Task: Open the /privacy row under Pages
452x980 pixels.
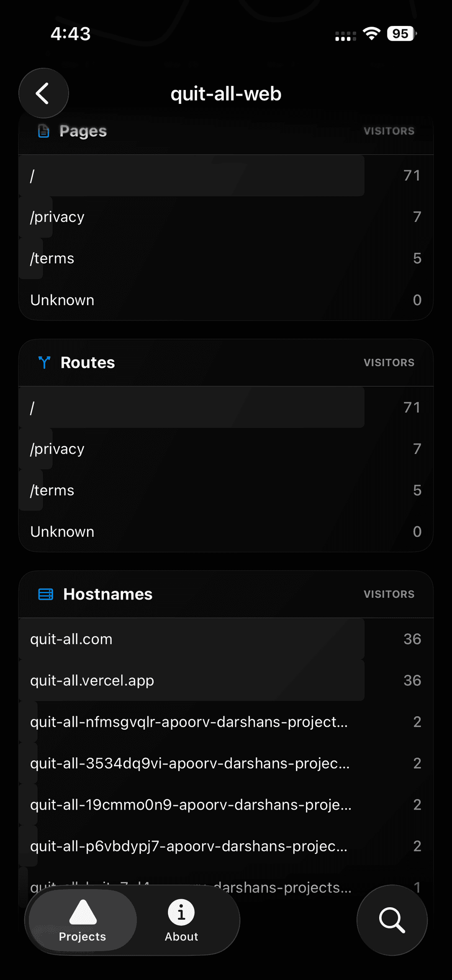Action: pos(226,217)
